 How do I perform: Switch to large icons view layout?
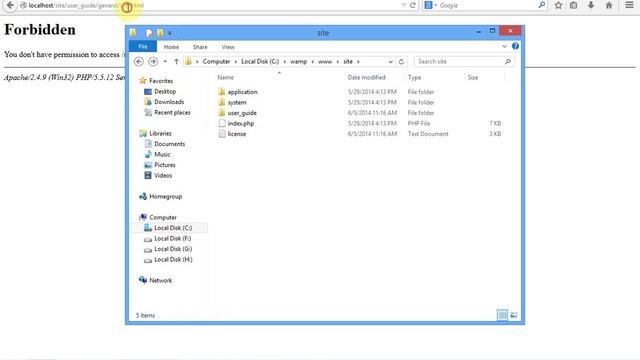coord(514,315)
